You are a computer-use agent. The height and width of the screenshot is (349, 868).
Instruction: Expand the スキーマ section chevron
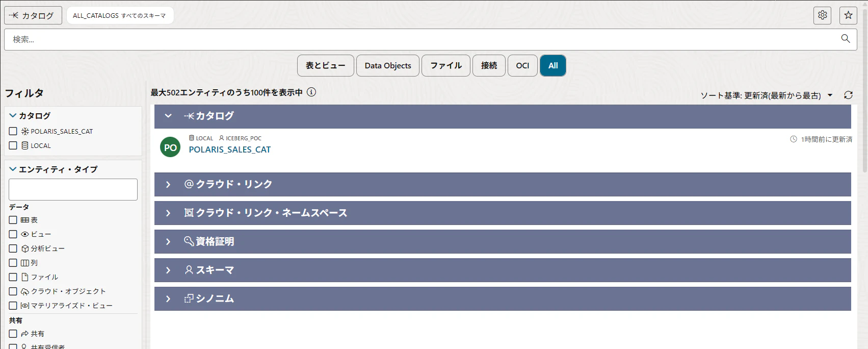coord(168,270)
